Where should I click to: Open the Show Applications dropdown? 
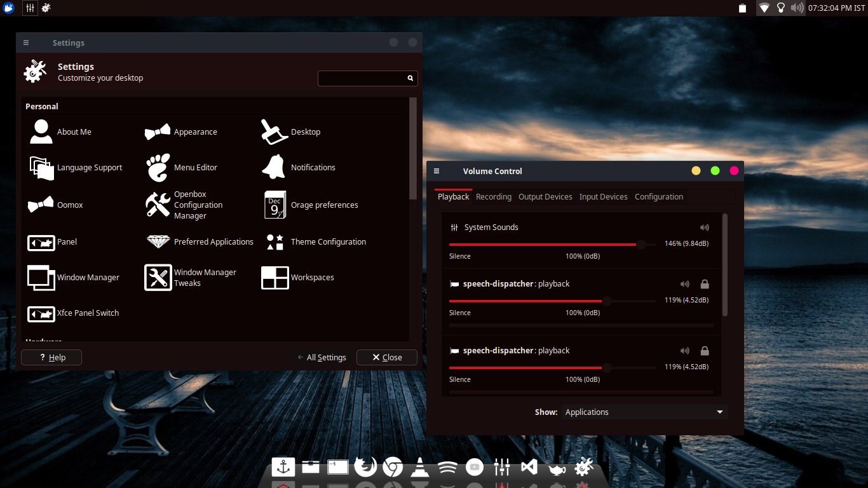pos(644,412)
